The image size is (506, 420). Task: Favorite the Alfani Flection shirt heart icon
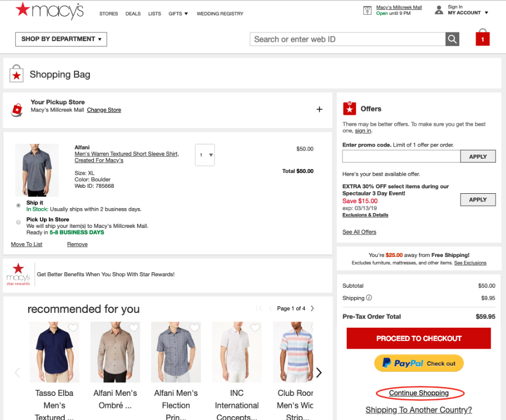[194, 328]
